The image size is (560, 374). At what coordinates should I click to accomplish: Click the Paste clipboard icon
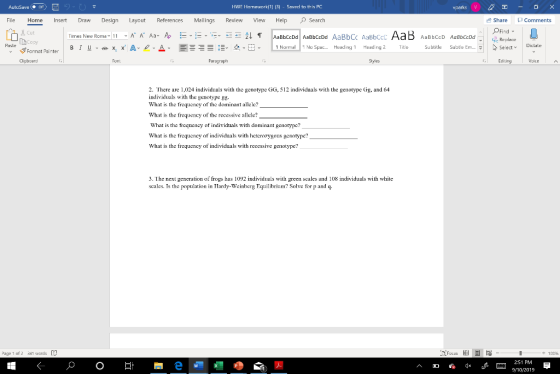click(x=11, y=36)
